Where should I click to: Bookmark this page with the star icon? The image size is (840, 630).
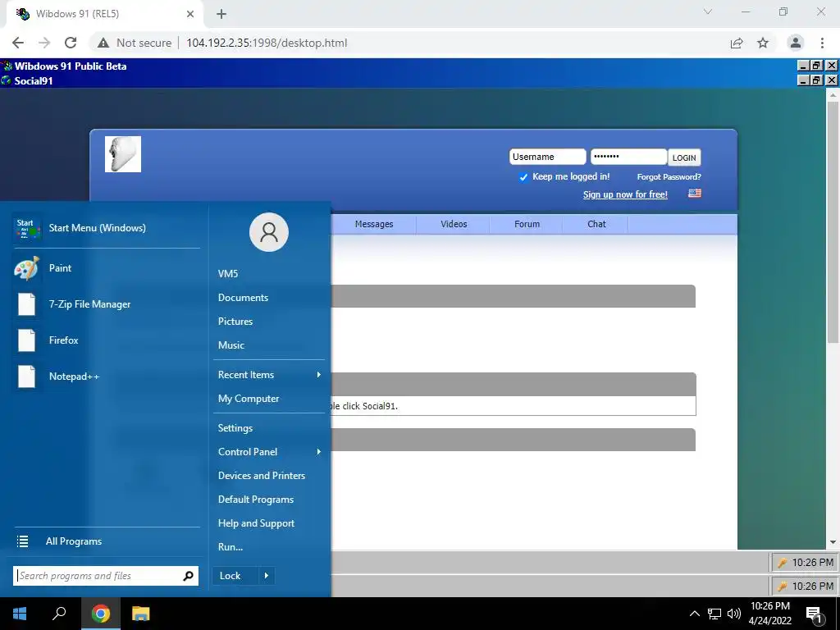763,43
